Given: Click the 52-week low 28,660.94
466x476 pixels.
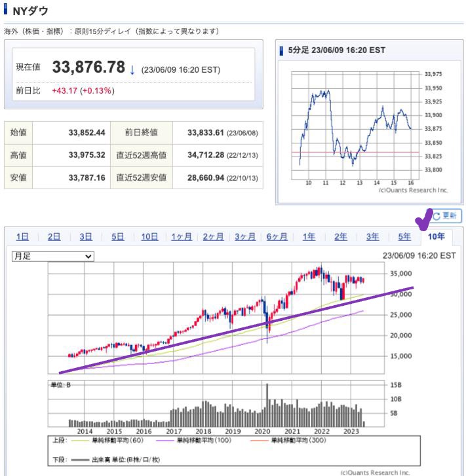Looking at the screenshot, I should pyautogui.click(x=206, y=177).
